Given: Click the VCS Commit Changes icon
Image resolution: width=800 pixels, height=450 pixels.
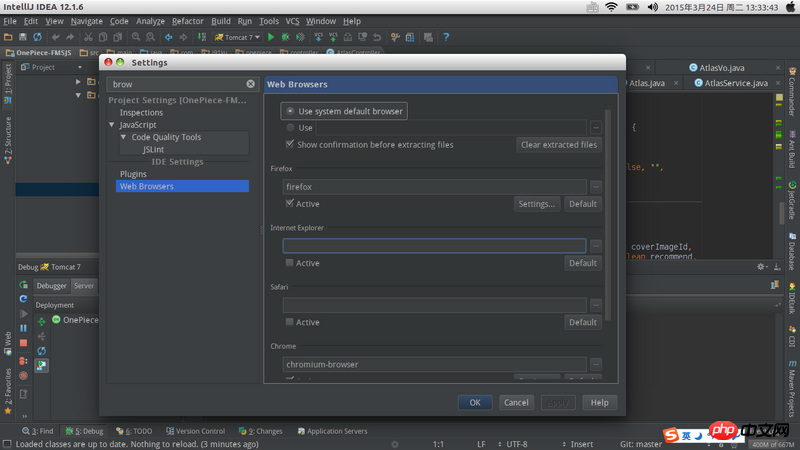Looking at the screenshot, I should tap(333, 37).
